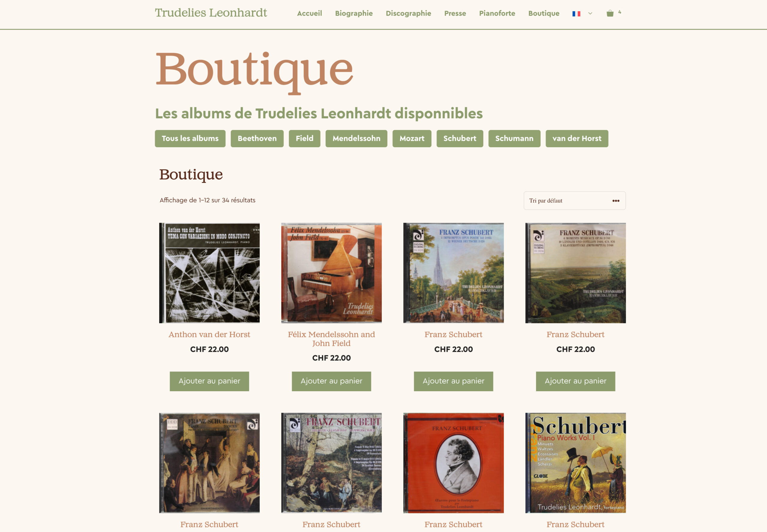Viewport: 767px width, 532px height.
Task: Open the Schubert Piano Works Vol. I cover
Action: [576, 463]
